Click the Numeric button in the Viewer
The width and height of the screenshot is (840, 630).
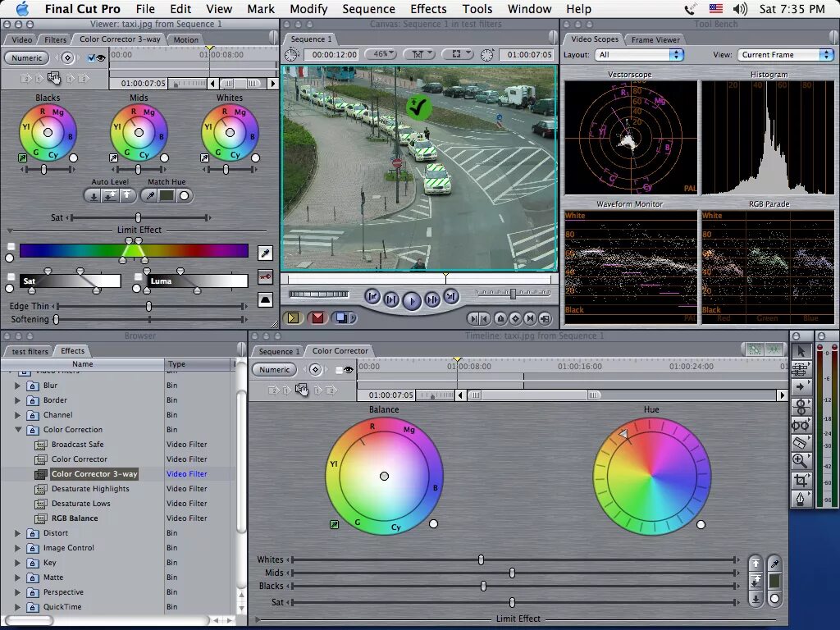(27, 58)
